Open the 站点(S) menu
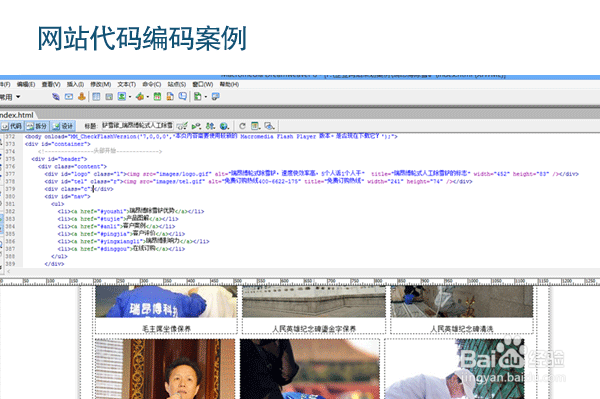The height and width of the screenshot is (399, 600). (x=176, y=84)
